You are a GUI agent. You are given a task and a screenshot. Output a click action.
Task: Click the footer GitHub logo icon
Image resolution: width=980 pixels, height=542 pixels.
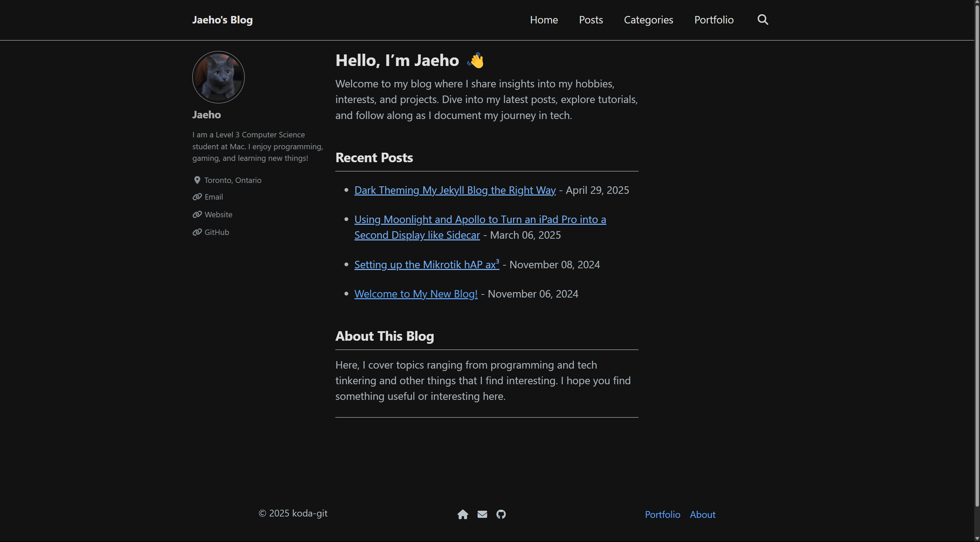[x=501, y=514]
